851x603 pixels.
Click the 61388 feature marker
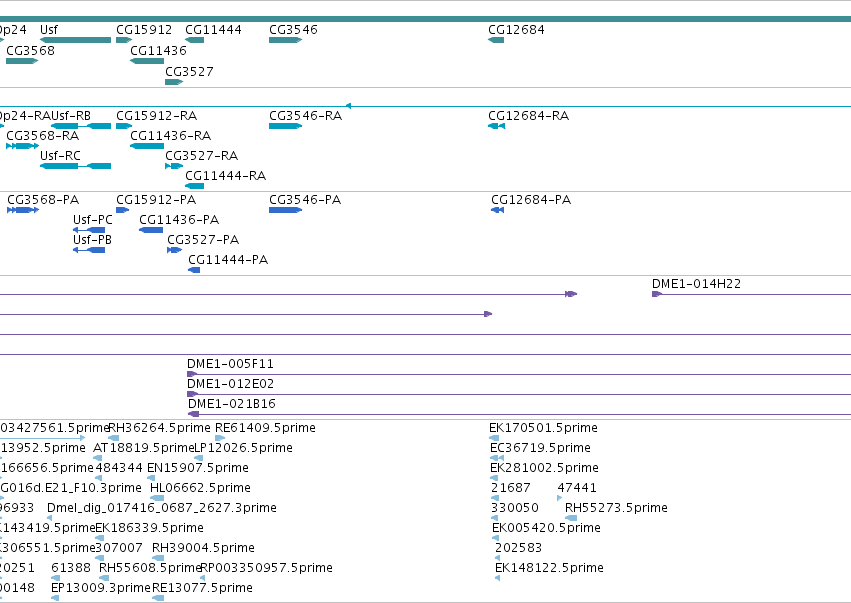pyautogui.click(x=55, y=578)
